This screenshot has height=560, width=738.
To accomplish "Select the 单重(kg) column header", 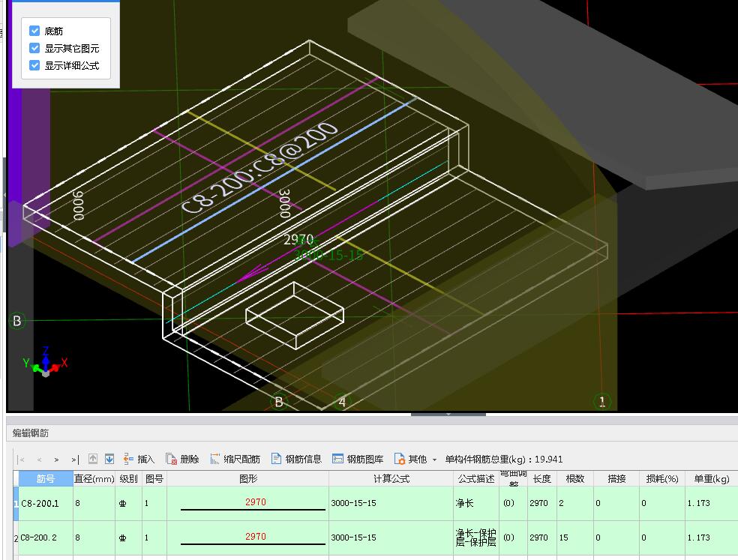I will coord(712,478).
